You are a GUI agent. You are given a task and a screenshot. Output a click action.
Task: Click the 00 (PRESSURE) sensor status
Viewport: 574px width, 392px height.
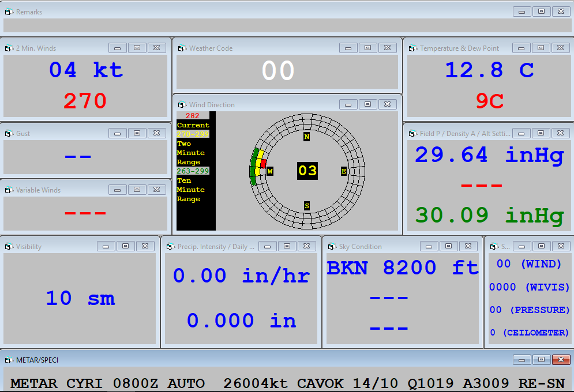click(x=530, y=310)
